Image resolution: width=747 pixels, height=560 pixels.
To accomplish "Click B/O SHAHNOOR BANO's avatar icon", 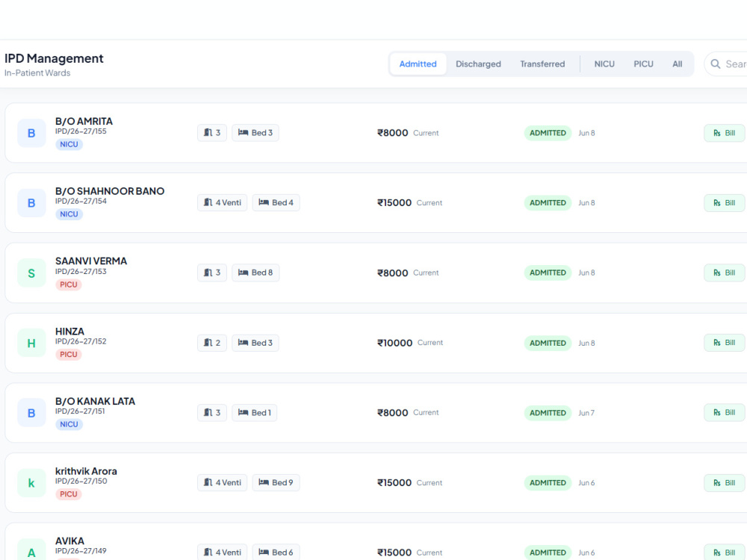I will click(x=31, y=203).
